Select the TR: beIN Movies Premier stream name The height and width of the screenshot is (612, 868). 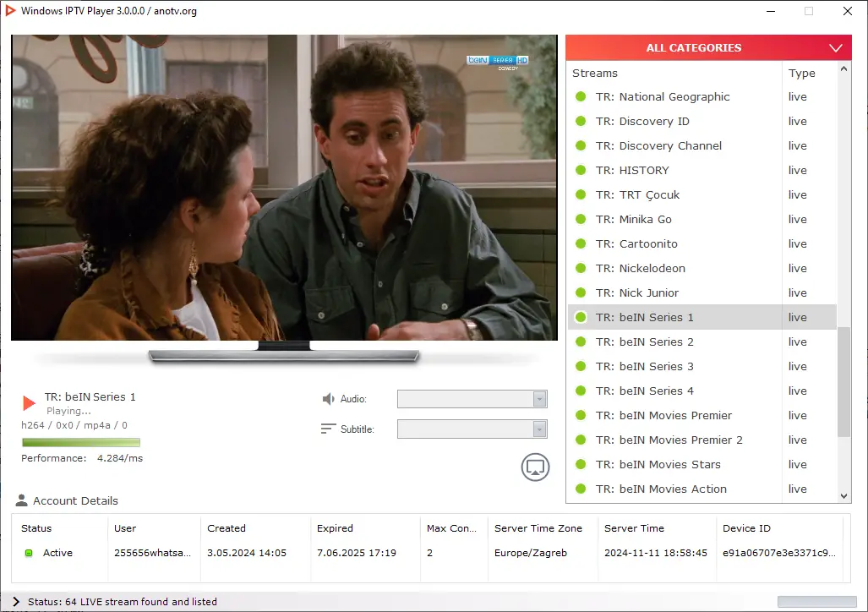(663, 415)
